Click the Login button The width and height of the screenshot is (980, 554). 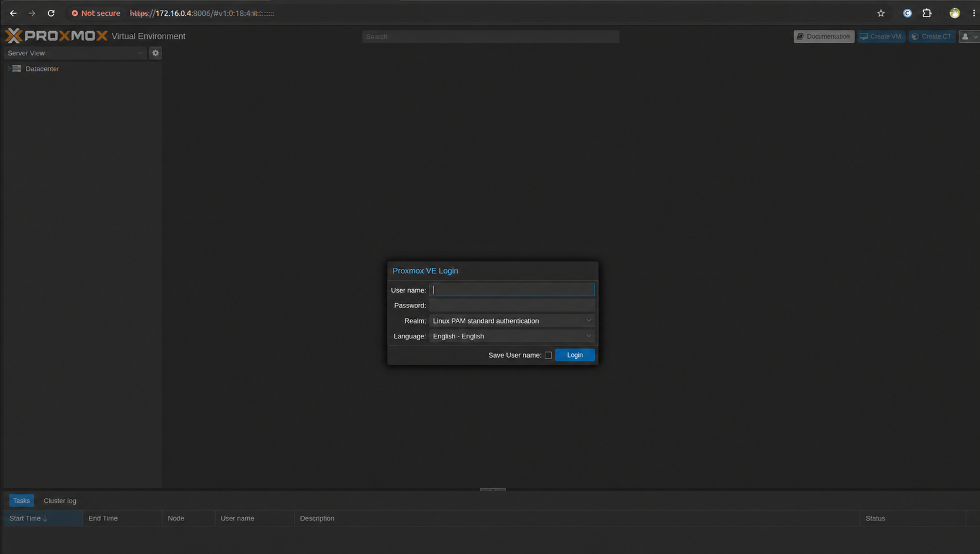pos(575,355)
